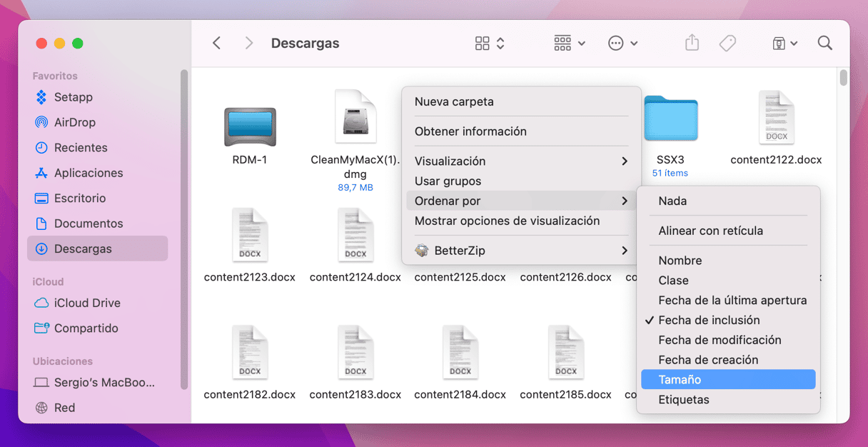
Task: Click the Finder search magnifier icon
Action: coord(824,44)
